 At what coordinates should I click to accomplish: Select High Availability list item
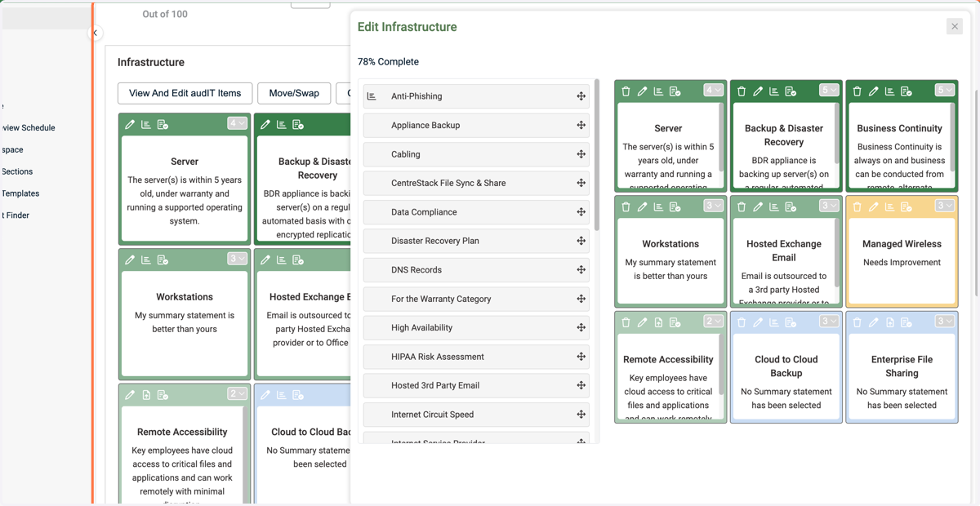(476, 328)
